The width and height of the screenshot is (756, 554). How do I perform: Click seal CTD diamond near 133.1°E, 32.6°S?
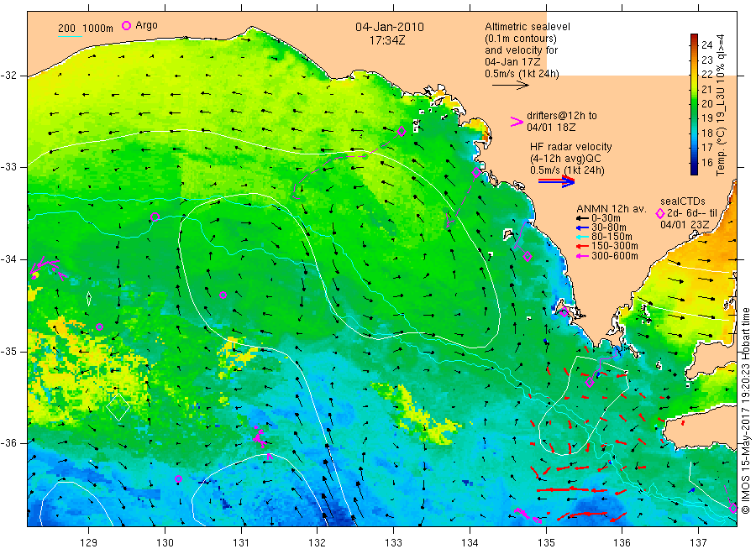[x=402, y=131]
